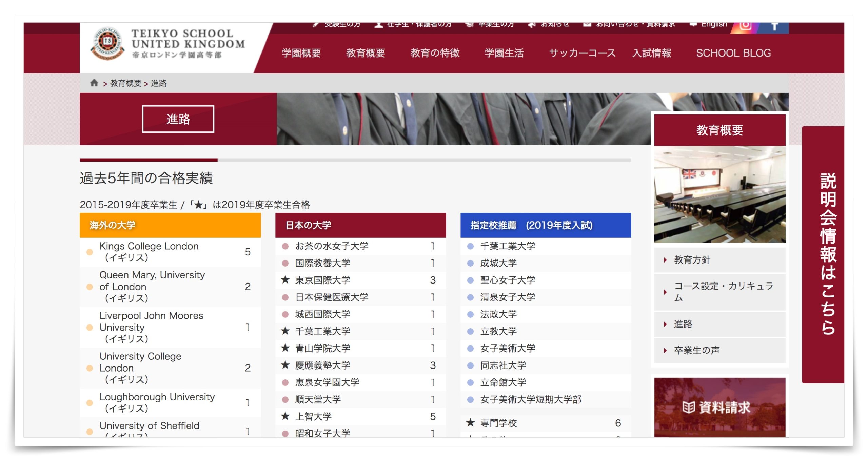Click the pencil icon for 受験生の方
This screenshot has height=461, width=868.
point(316,25)
